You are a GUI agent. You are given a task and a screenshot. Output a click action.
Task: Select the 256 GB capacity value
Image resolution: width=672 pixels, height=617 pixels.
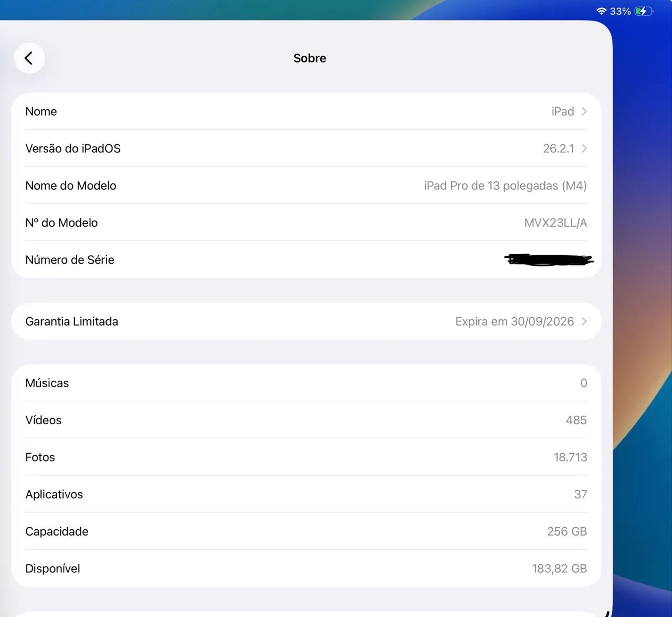[x=567, y=531]
